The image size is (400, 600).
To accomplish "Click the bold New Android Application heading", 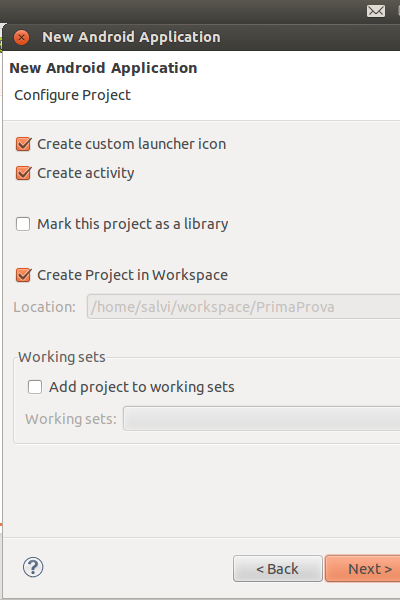I will click(x=103, y=68).
